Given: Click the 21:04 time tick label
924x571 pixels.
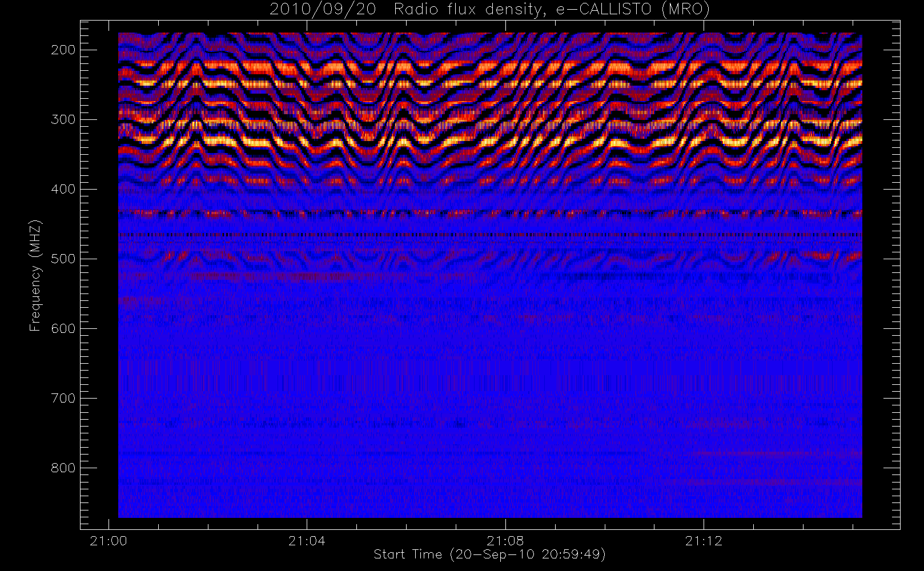Looking at the screenshot, I should 307,541.
